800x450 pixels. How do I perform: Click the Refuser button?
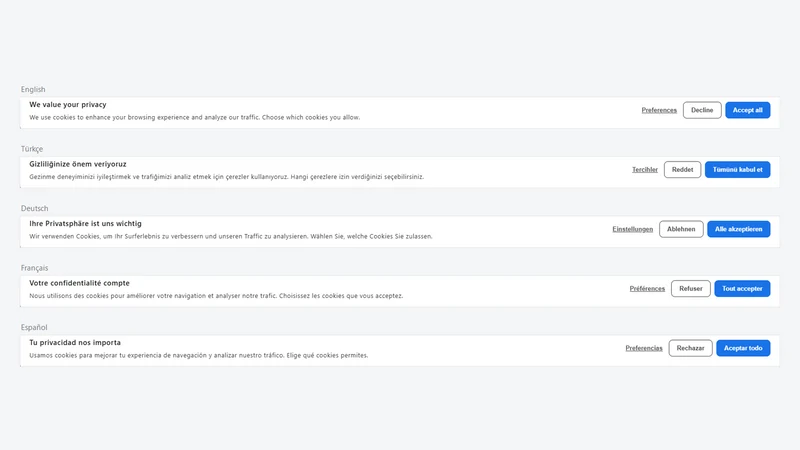click(x=691, y=289)
